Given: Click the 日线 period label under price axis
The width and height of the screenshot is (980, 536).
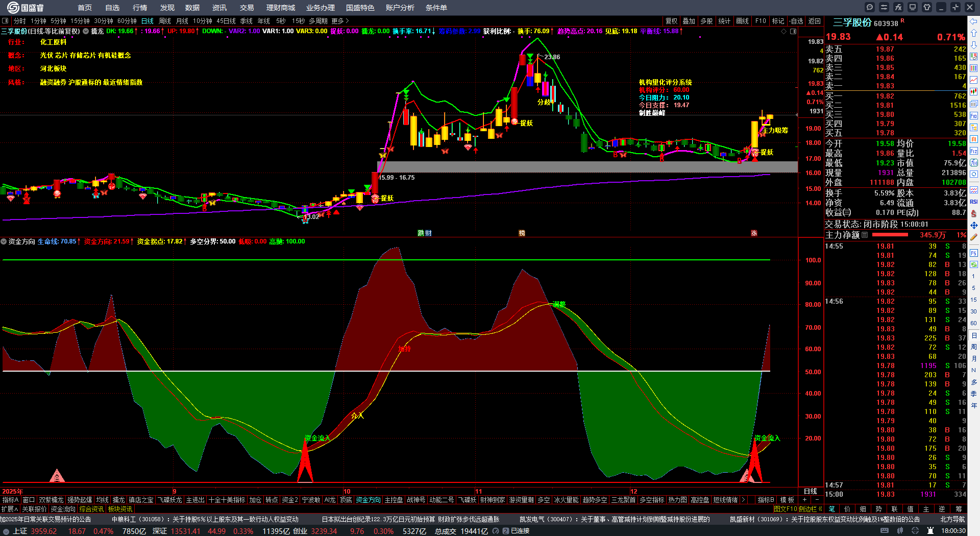Looking at the screenshot, I should [811, 491].
